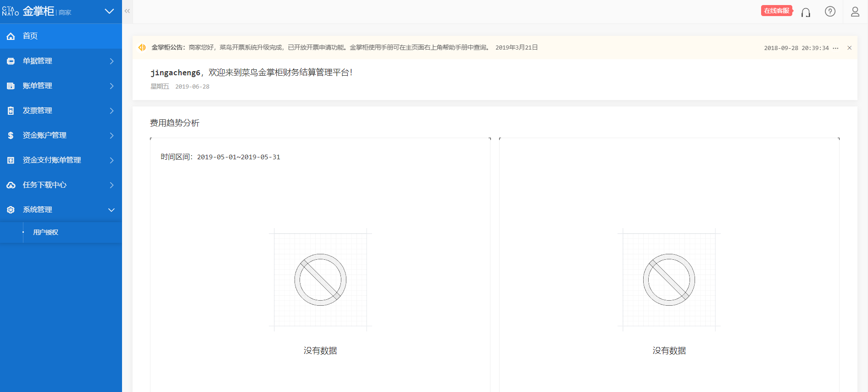Click the 资金账户管理 dollar icon
The image size is (868, 392).
pos(11,135)
